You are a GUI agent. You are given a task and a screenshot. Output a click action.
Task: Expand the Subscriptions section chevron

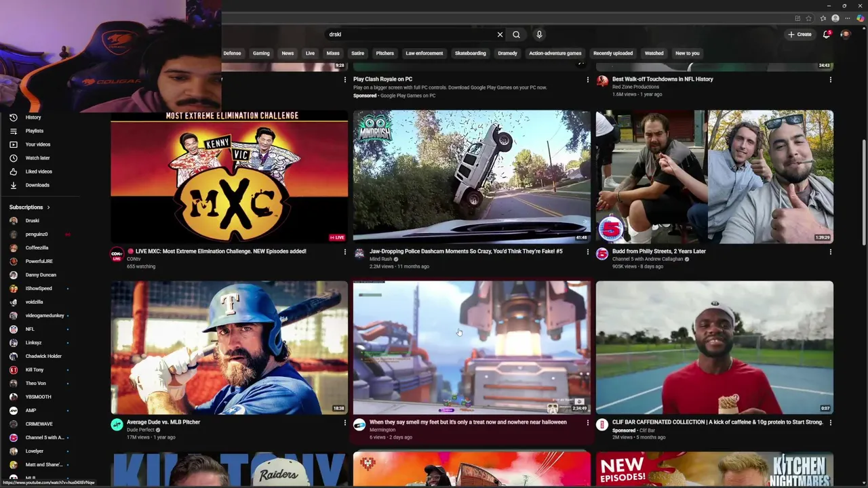(48, 207)
